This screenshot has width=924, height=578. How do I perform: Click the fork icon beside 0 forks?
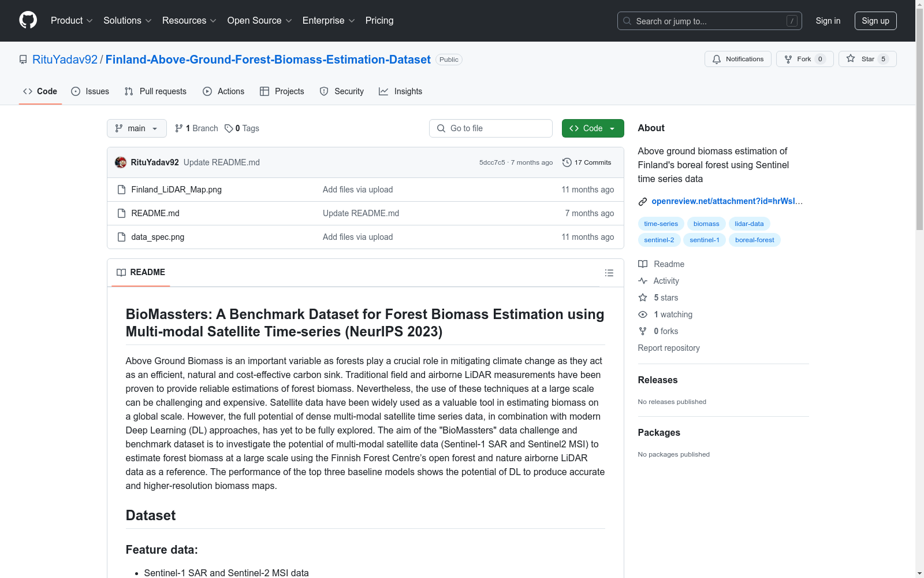(x=643, y=331)
